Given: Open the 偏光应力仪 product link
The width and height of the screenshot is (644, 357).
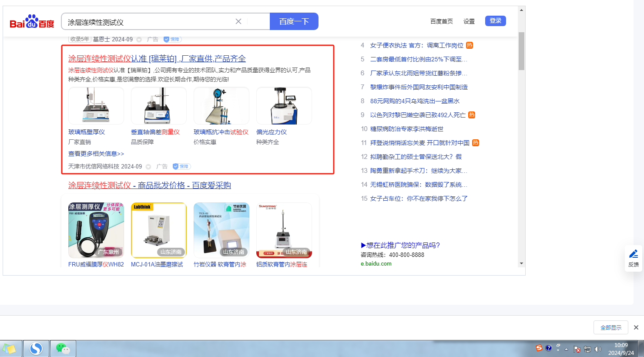Looking at the screenshot, I should [272, 132].
